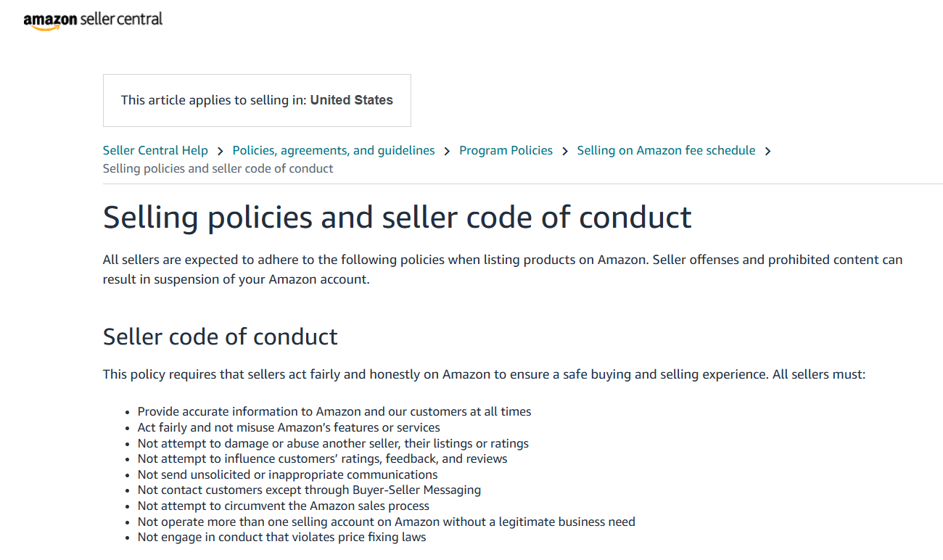The image size is (943, 560).
Task: Click the 'more than one selling account' bullet
Action: [387, 522]
